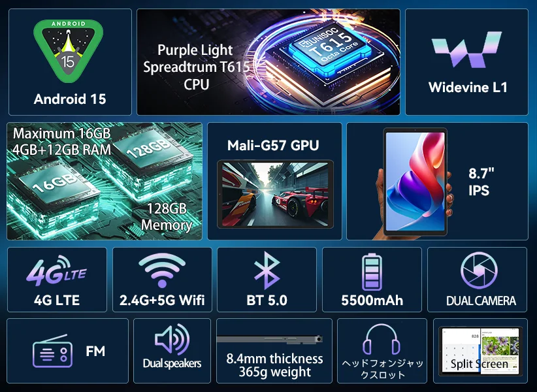
Task: Click the tablet side profile image
Action: [x=270, y=339]
